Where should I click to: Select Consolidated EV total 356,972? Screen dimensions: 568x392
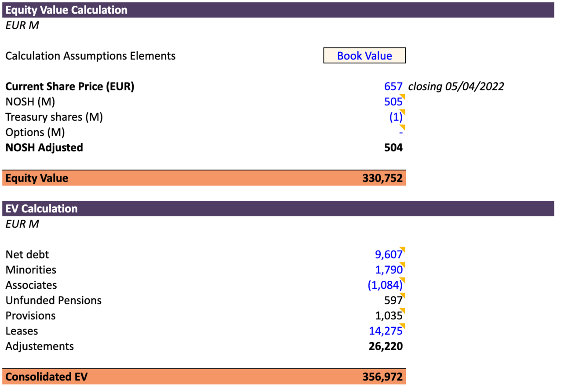click(x=382, y=377)
